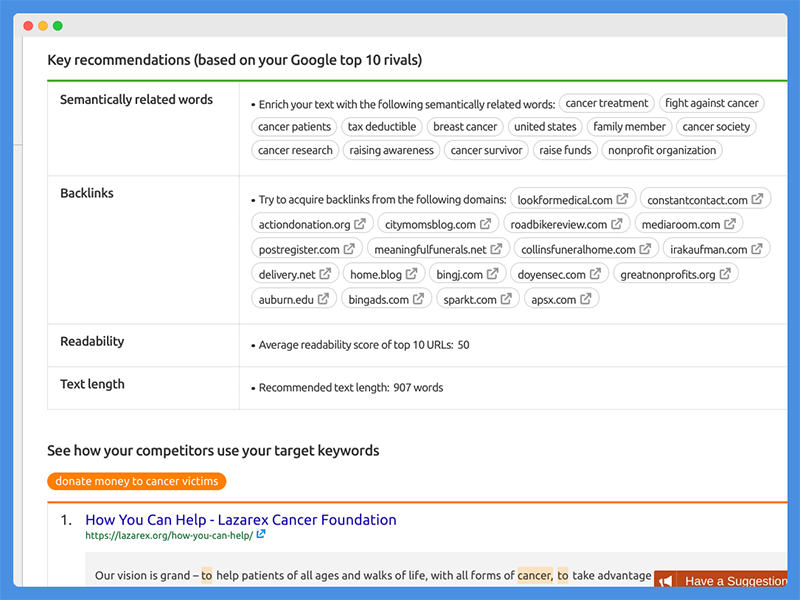Open external link icon for mediaroom.com
The image size is (800, 600).
tap(730, 224)
